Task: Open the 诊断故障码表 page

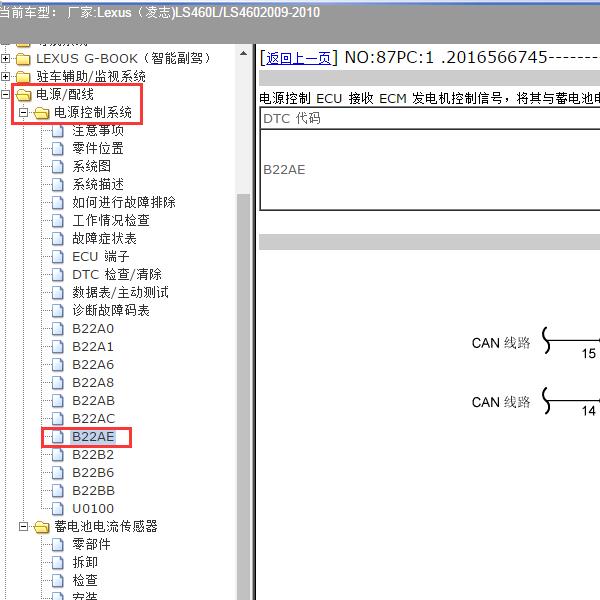Action: click(111, 310)
